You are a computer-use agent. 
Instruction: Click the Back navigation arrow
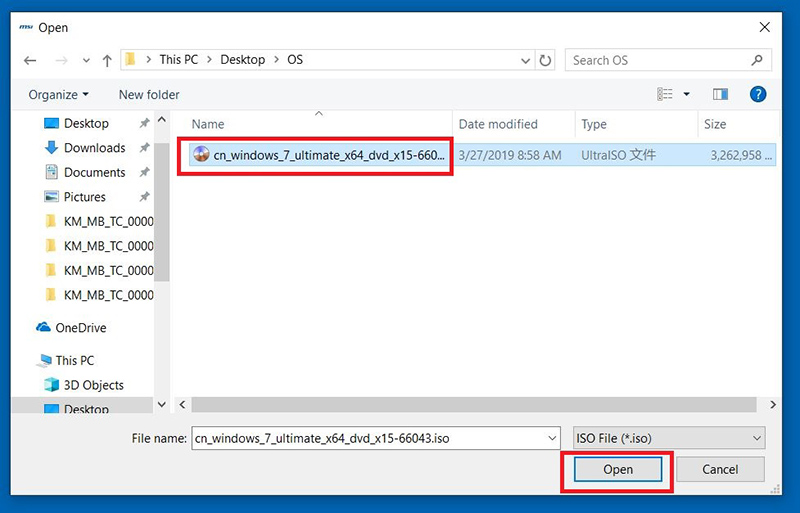point(30,61)
